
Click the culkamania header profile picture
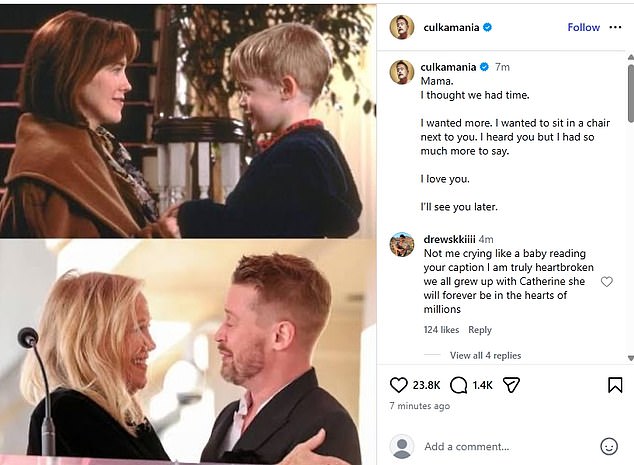[402, 27]
